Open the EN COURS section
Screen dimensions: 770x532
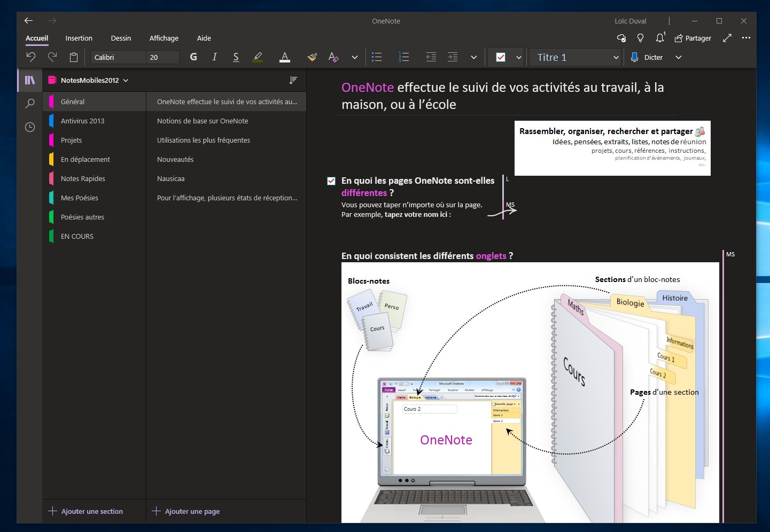coord(95,236)
